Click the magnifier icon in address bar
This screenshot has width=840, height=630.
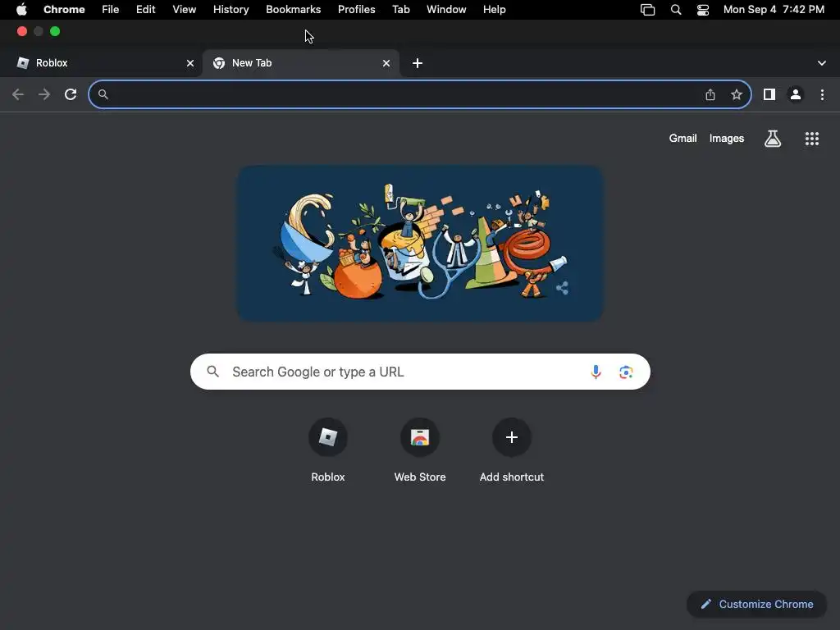pos(103,95)
